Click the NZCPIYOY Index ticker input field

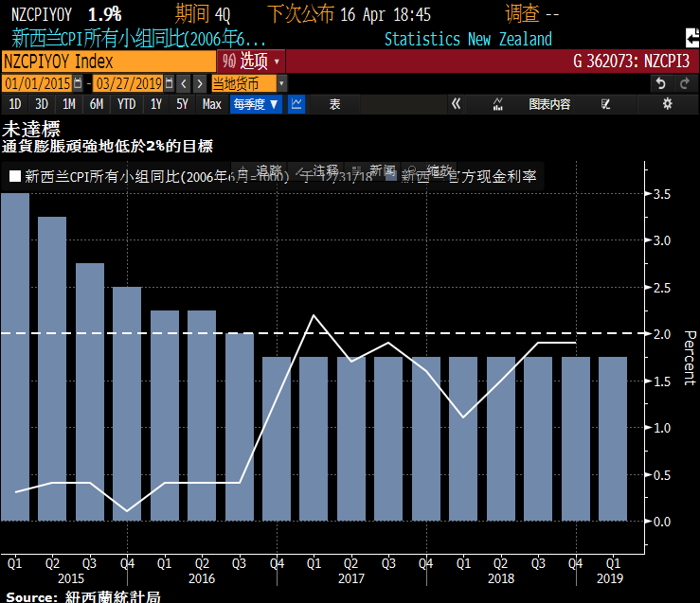(108, 61)
